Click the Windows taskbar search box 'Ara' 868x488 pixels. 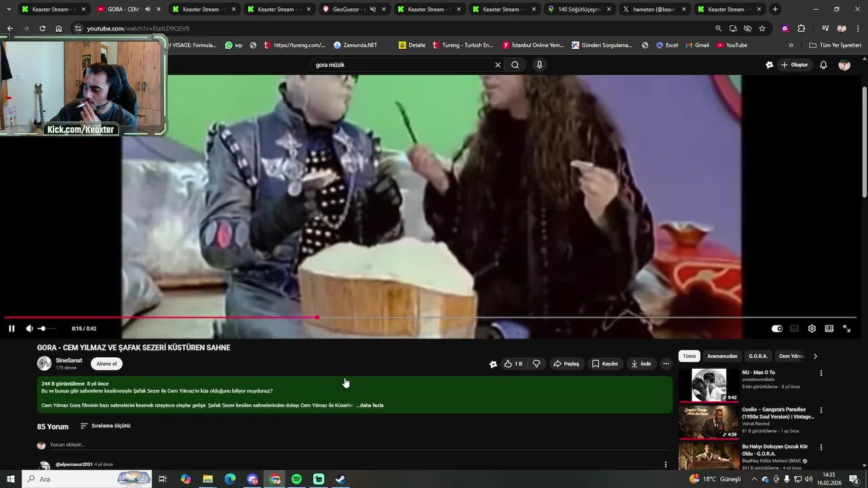[x=87, y=479]
